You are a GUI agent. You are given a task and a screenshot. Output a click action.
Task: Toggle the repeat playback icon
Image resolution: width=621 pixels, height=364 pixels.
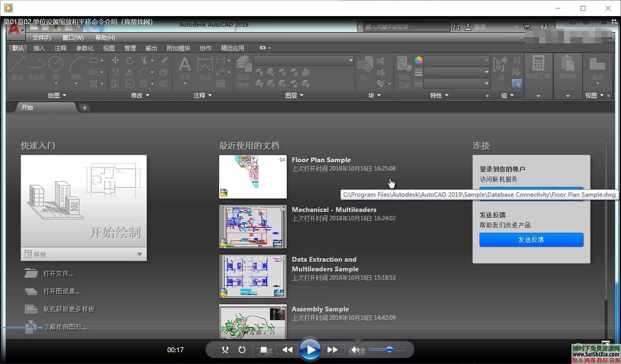[242, 350]
